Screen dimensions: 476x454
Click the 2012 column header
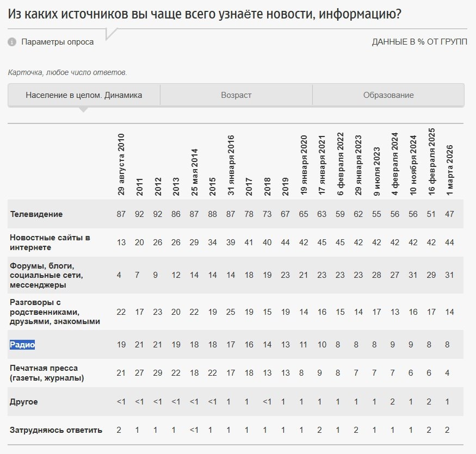pos(158,186)
